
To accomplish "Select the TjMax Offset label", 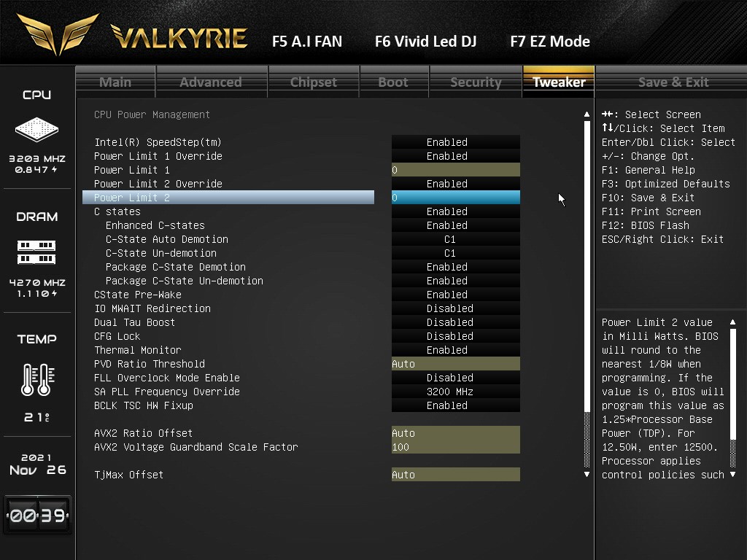I will [128, 474].
